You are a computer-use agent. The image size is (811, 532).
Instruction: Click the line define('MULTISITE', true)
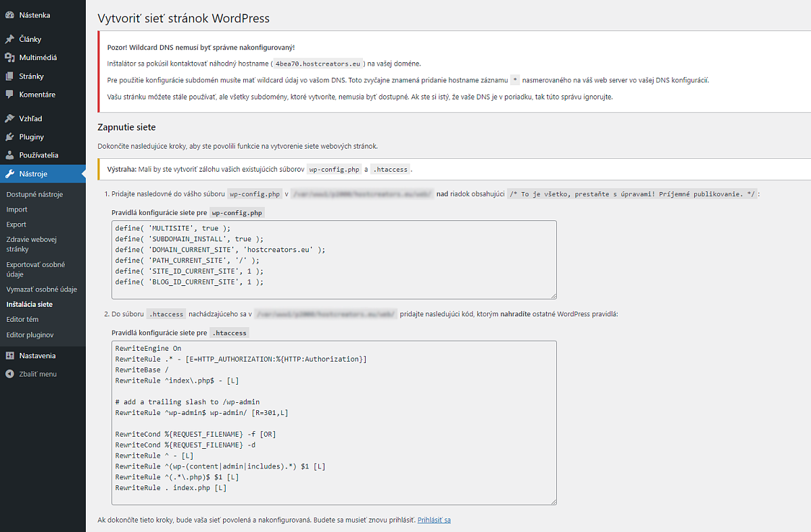(172, 228)
